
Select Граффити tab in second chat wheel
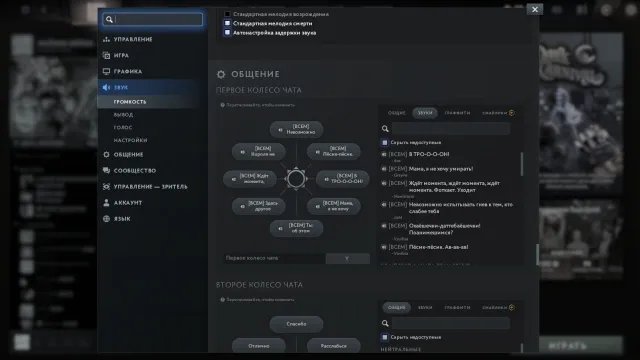click(x=457, y=308)
